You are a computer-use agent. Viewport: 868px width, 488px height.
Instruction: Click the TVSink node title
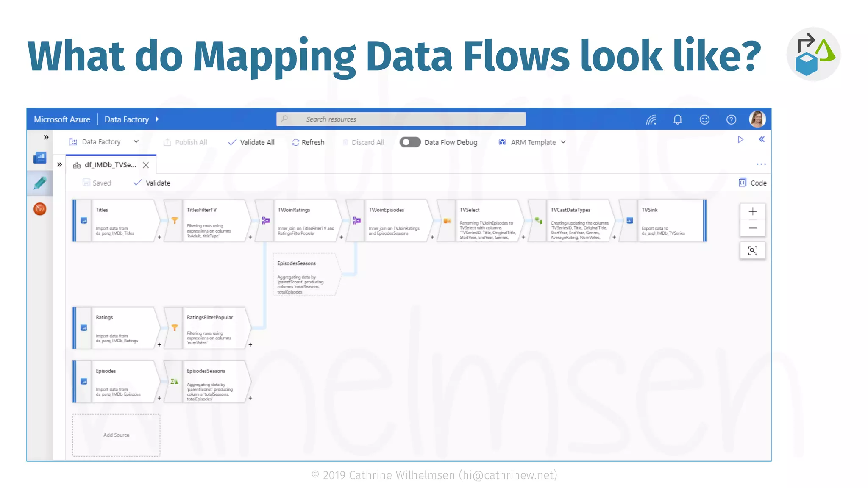click(650, 210)
